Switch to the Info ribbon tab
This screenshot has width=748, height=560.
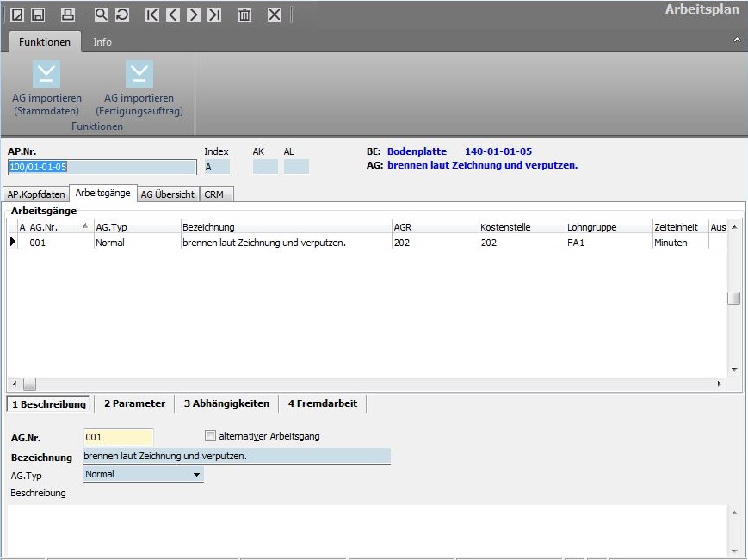tap(102, 41)
